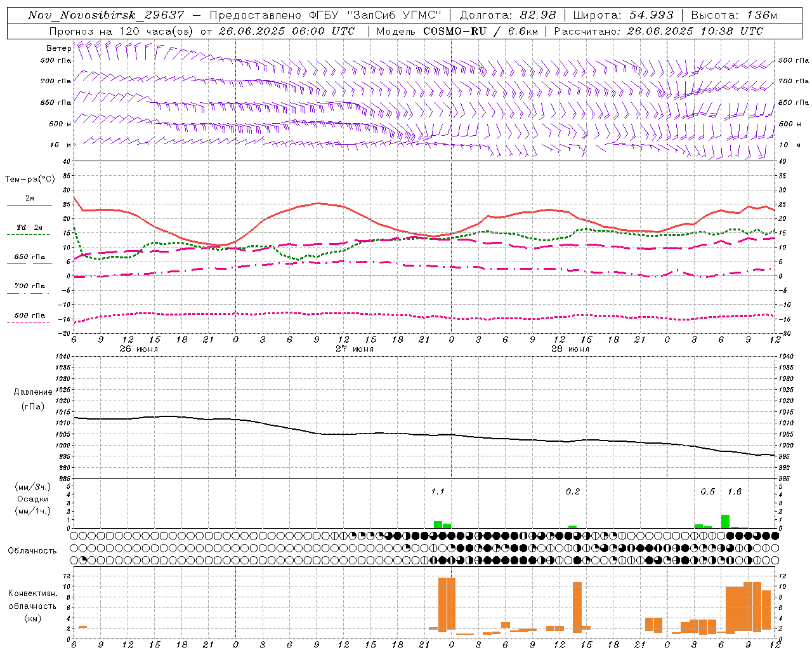812x650 pixels.
Task: Click the provider name "ЗапСиб УГМС"
Action: 396,15
